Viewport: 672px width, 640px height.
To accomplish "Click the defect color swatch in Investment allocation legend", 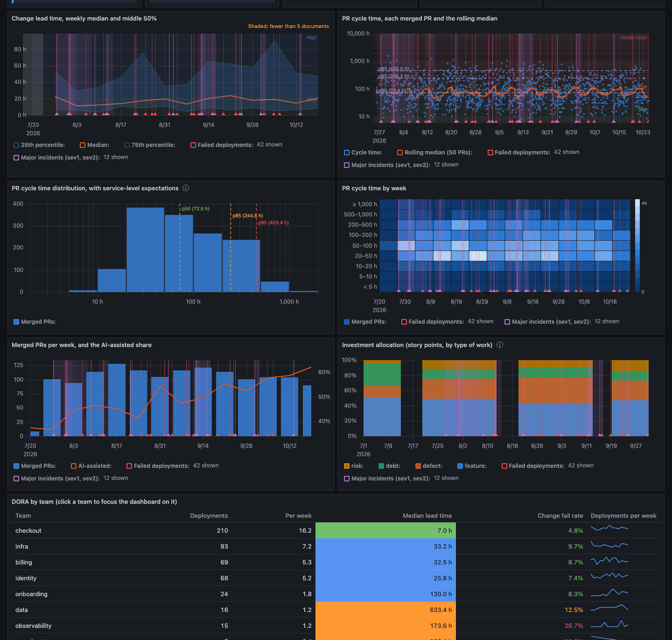I will click(x=418, y=466).
